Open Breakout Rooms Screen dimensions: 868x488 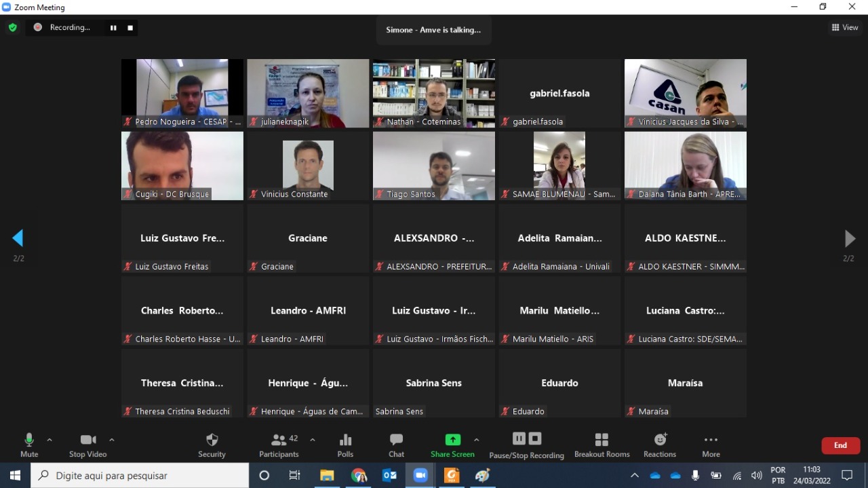(601, 445)
